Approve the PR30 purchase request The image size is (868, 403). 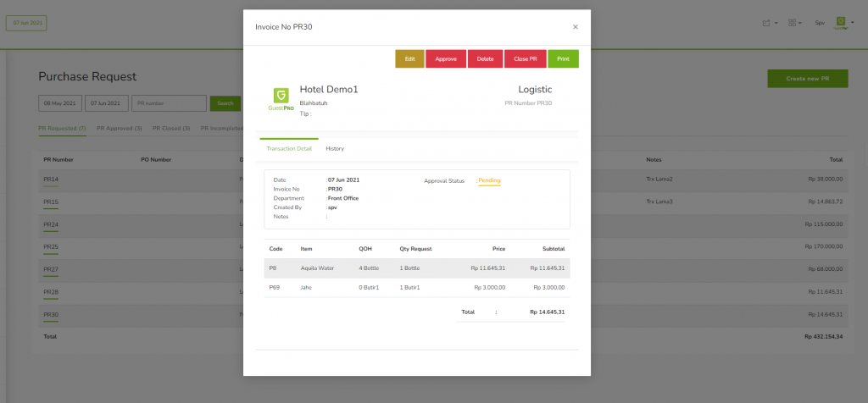tap(446, 58)
